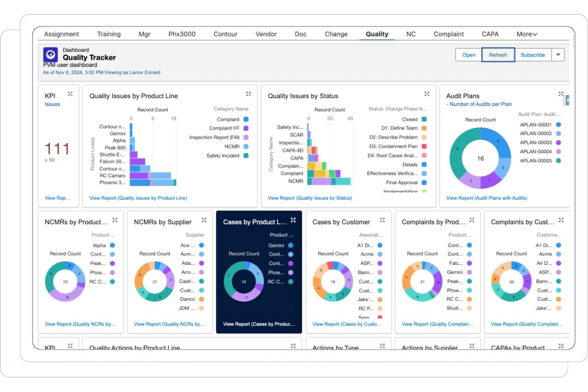This screenshot has height=392, width=588.
Task: View Report for Quality Issues by Status
Action: 310,198
